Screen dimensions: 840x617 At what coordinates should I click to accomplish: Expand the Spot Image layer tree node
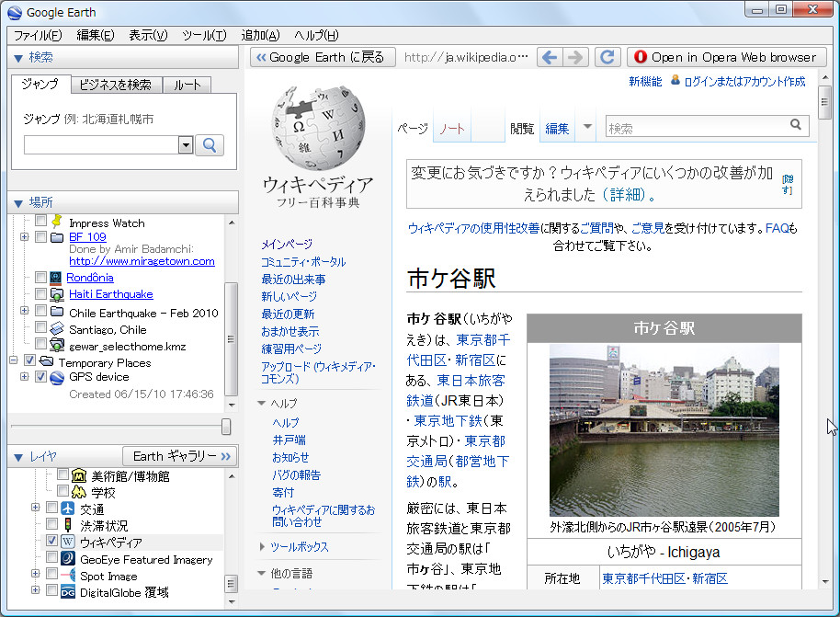35,573
